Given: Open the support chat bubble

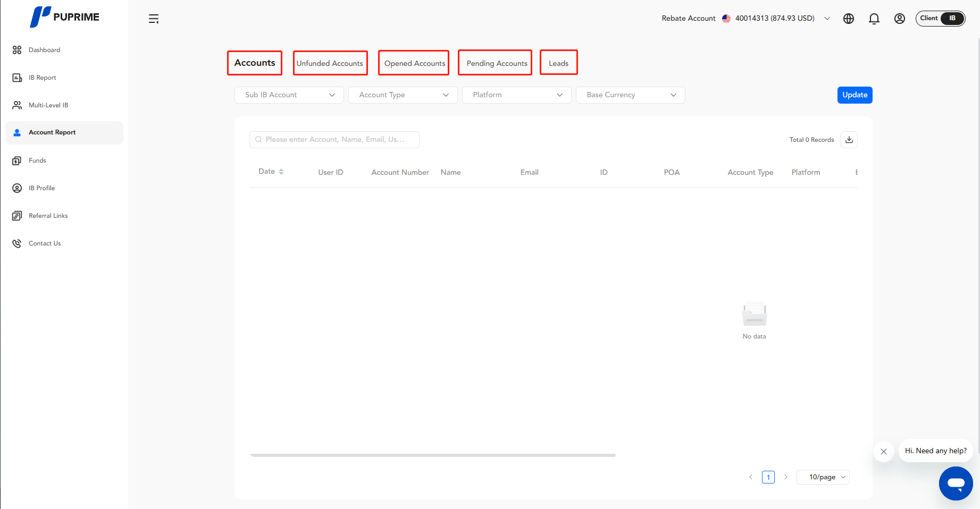Looking at the screenshot, I should pos(956,483).
